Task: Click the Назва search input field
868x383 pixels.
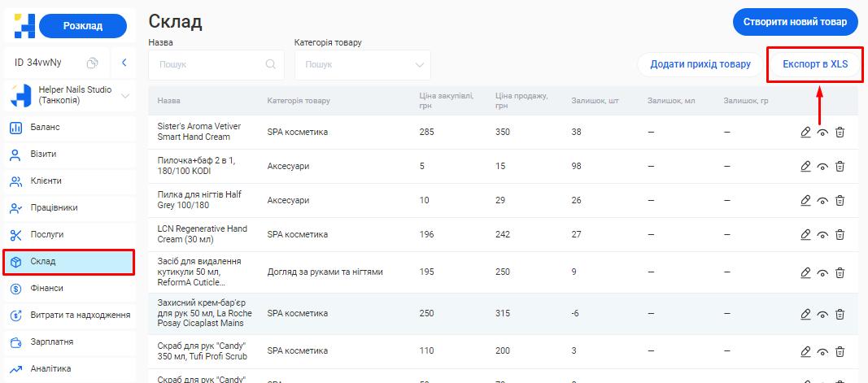Action: pyautogui.click(x=208, y=65)
